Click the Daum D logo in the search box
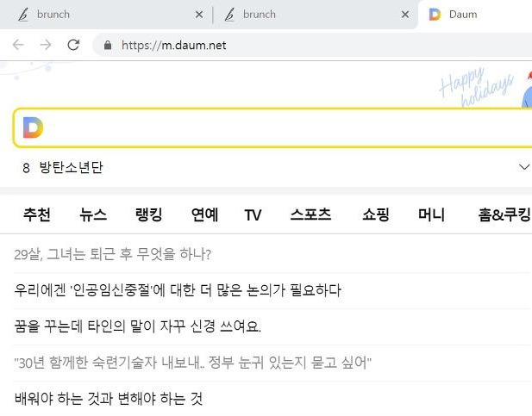 coord(33,127)
